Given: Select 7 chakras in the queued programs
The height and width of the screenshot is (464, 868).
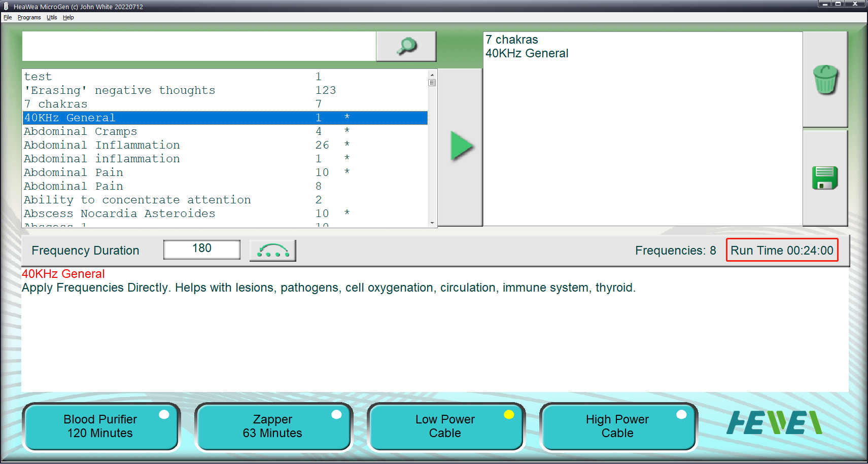Looking at the screenshot, I should point(511,40).
